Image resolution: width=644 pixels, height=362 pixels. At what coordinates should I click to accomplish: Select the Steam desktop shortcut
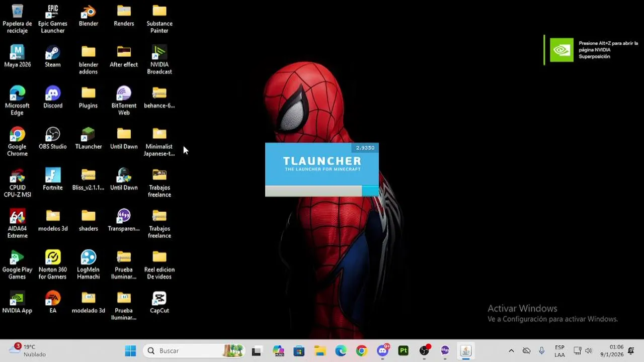point(53,56)
